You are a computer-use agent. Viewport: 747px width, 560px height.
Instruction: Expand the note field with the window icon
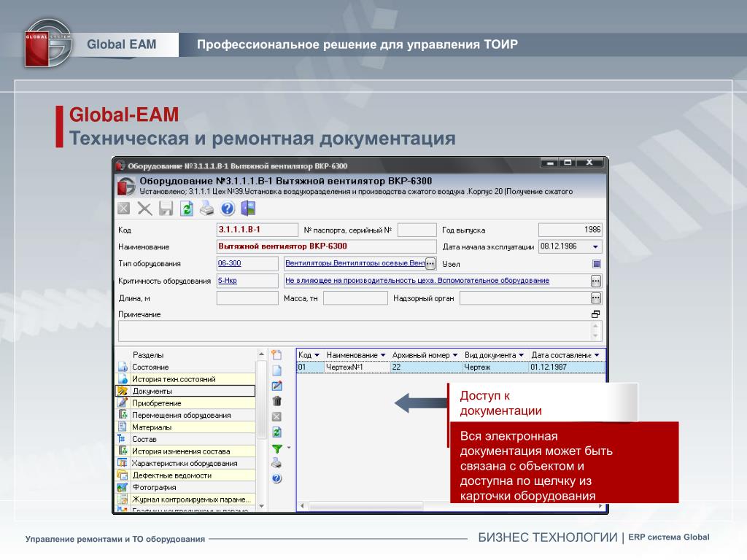click(595, 314)
